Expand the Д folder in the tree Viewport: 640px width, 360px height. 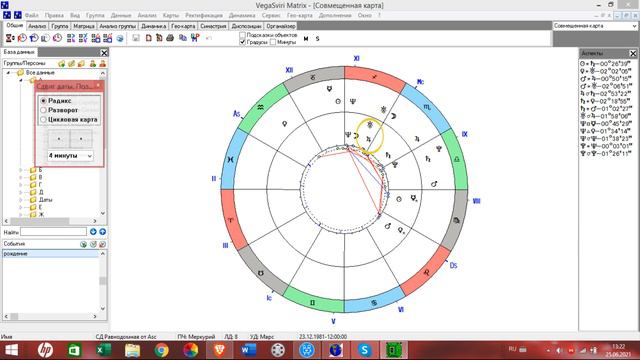[x=21, y=192]
